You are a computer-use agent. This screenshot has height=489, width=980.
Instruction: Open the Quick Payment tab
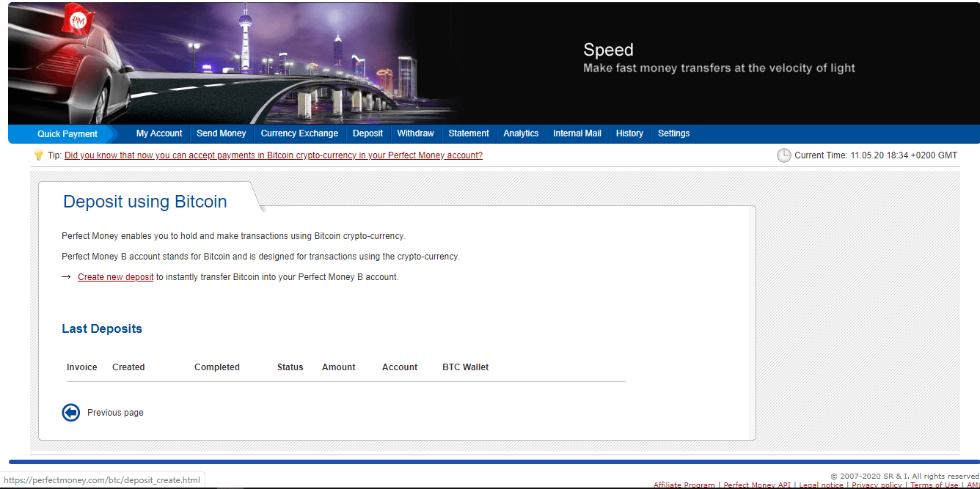[x=67, y=134]
